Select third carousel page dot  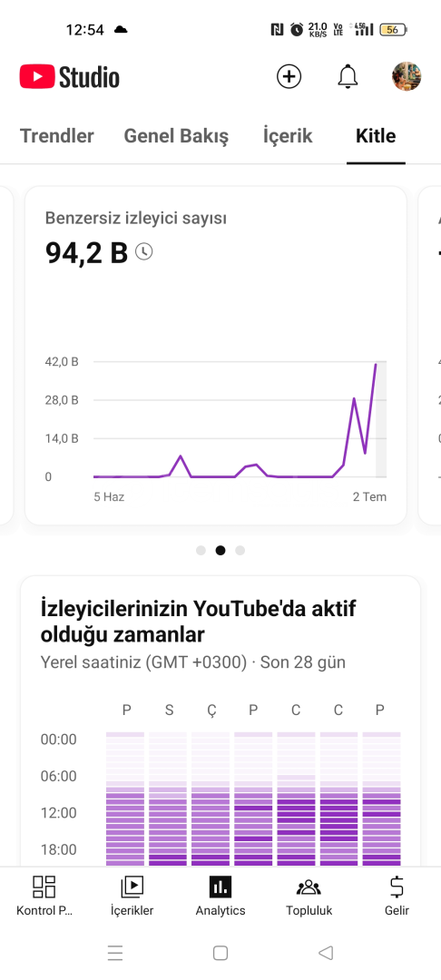(x=240, y=551)
